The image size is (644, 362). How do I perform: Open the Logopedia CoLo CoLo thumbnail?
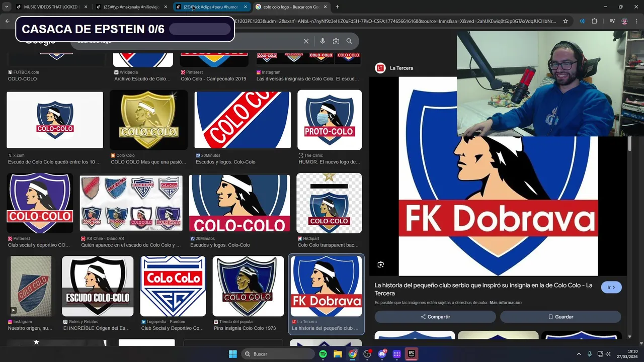coord(173,286)
